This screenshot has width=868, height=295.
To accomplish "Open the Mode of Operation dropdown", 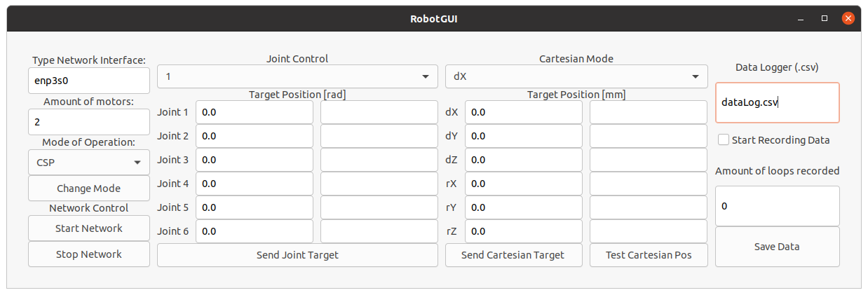I will click(89, 163).
